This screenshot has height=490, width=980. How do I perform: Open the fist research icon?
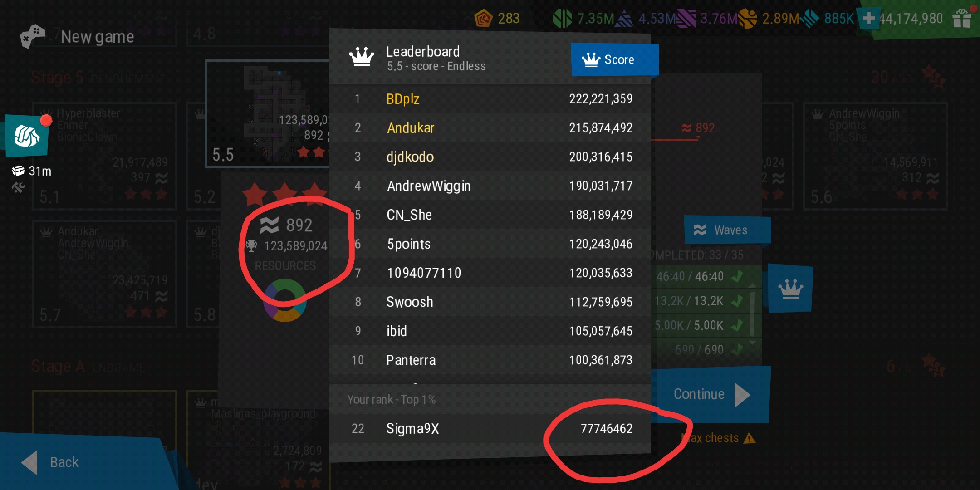point(27,136)
